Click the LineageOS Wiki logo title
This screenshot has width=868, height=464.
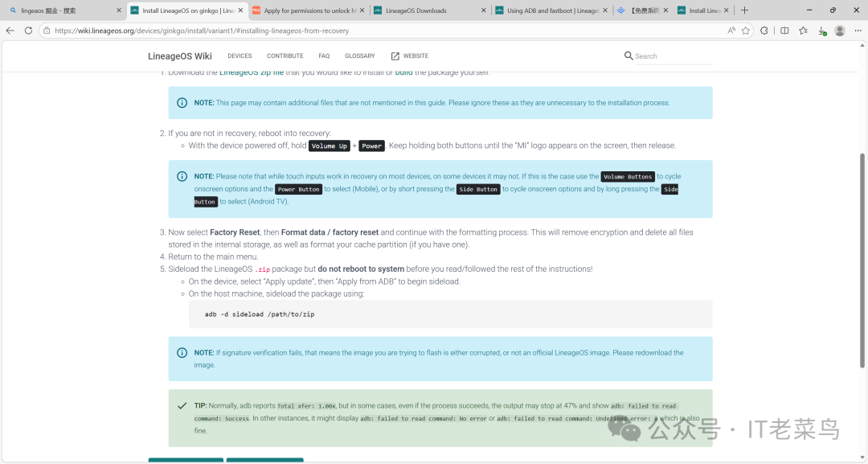(x=180, y=56)
